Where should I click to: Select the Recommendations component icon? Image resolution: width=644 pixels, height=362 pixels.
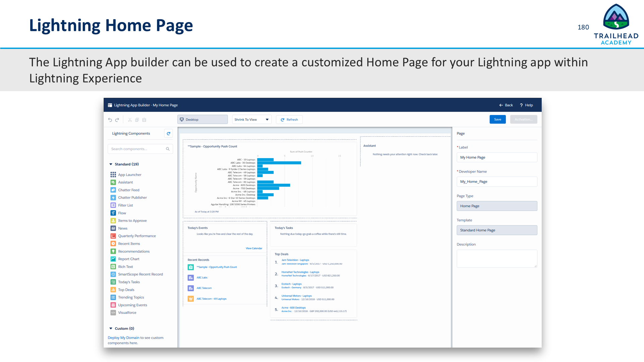tap(113, 251)
